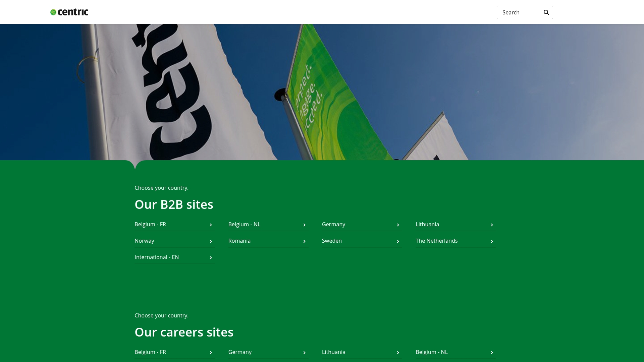
Task: Click the magnifying glass search icon
Action: 546,12
